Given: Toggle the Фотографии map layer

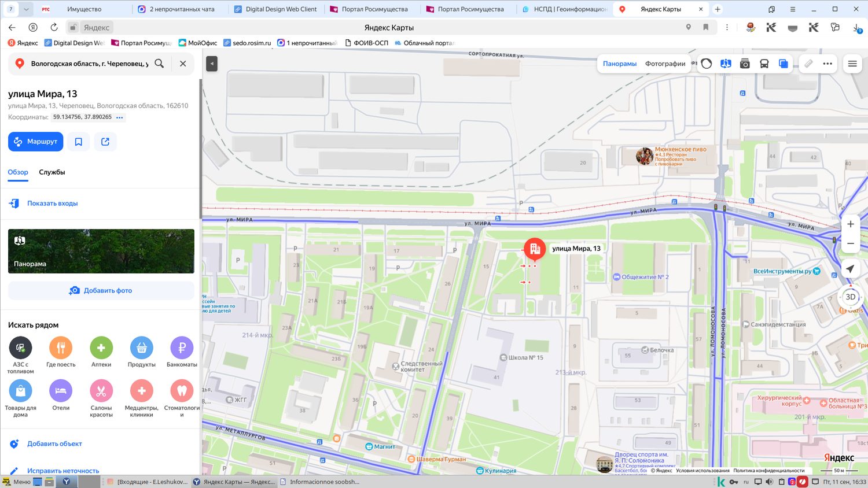Looking at the screenshot, I should pos(665,64).
